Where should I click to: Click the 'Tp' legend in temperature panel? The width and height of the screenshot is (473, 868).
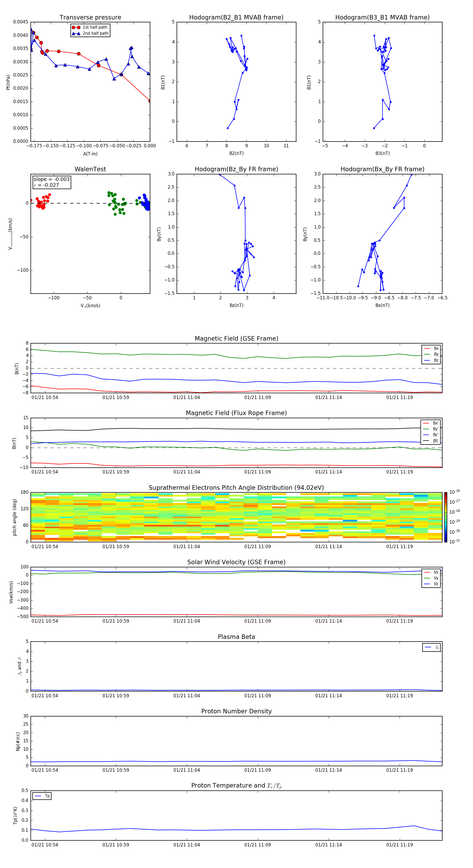pos(42,796)
